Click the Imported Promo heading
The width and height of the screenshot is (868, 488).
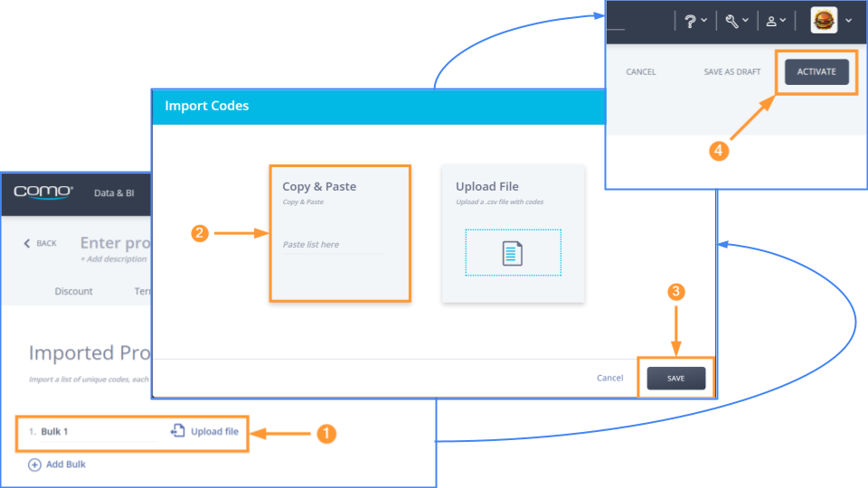click(x=90, y=353)
